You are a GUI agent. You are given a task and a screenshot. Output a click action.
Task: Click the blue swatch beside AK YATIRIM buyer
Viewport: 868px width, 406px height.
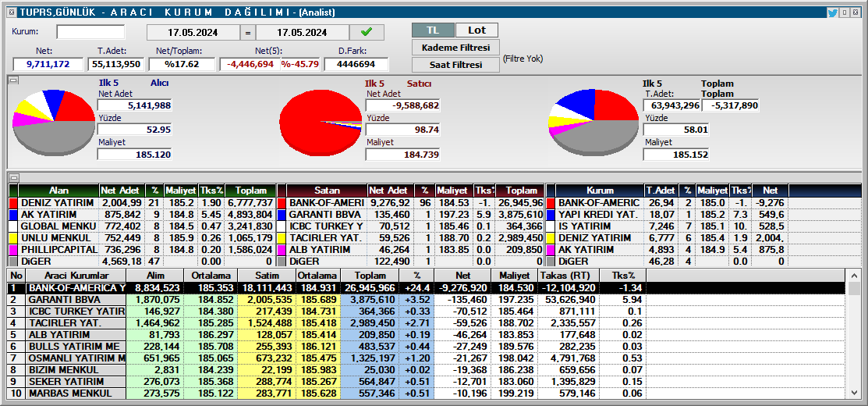click(13, 215)
